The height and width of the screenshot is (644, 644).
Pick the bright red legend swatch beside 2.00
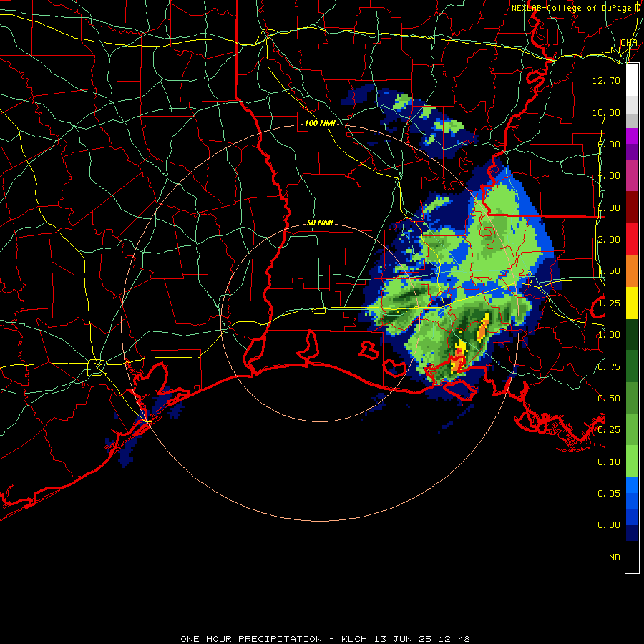pyautogui.click(x=632, y=239)
